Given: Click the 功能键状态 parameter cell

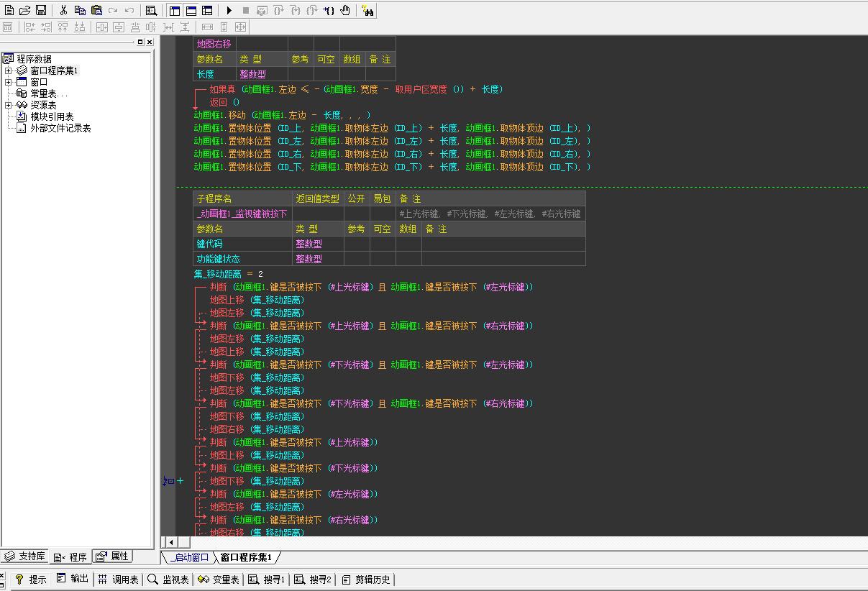Looking at the screenshot, I should [x=242, y=259].
